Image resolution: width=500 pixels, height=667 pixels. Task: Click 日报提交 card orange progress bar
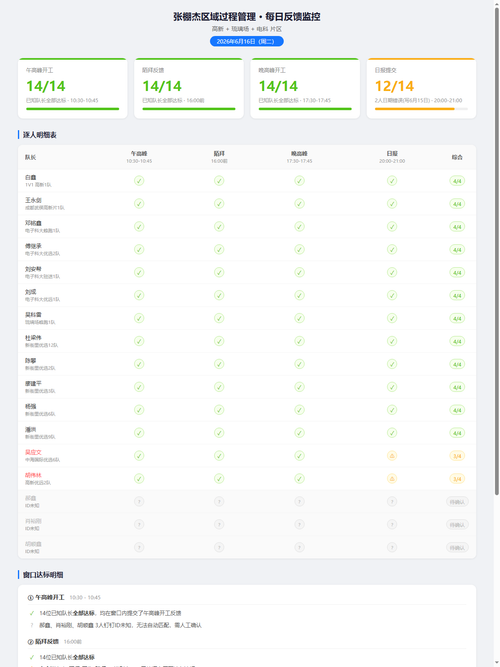[415, 109]
